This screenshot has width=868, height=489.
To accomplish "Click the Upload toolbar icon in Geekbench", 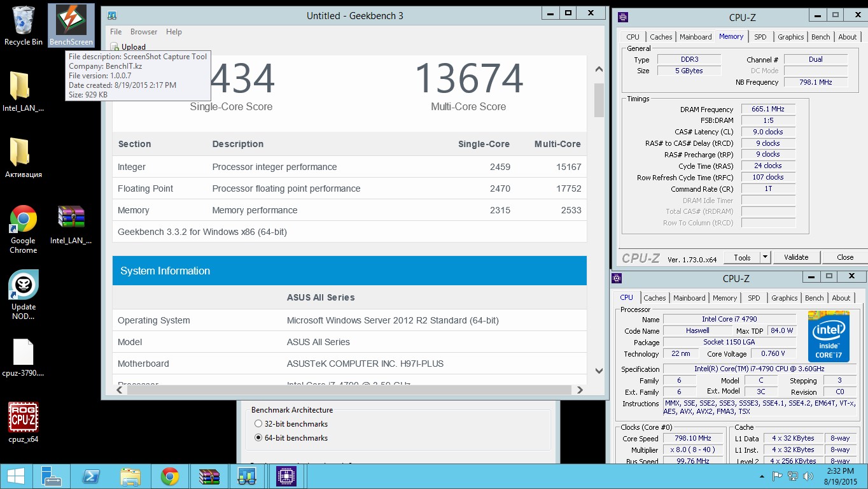I will pos(115,47).
